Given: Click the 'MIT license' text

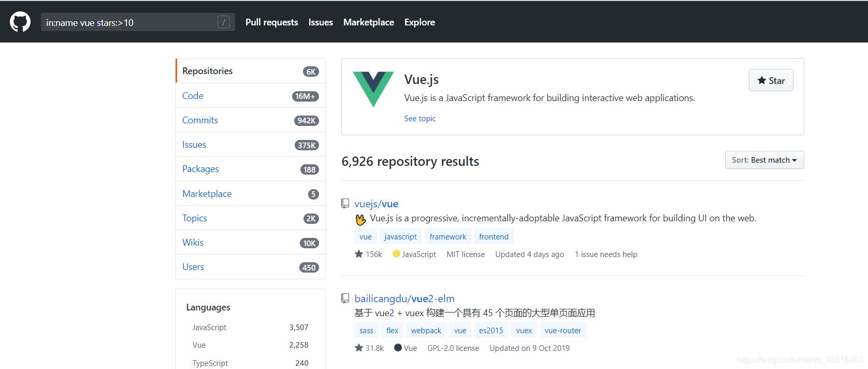Looking at the screenshot, I should pyautogui.click(x=466, y=254).
